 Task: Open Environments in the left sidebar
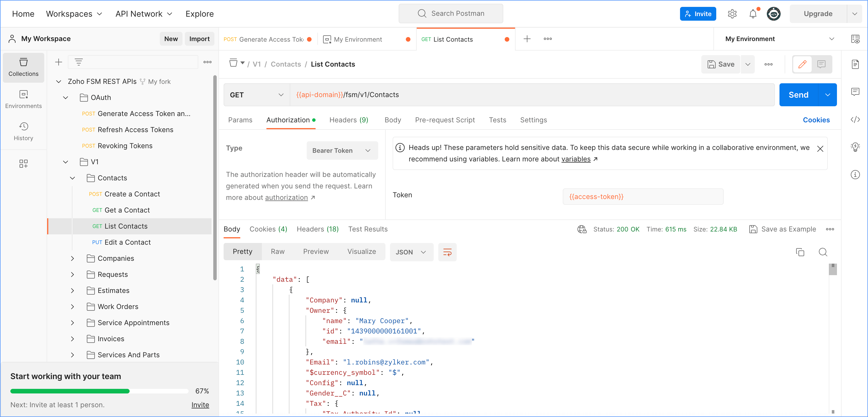23,99
